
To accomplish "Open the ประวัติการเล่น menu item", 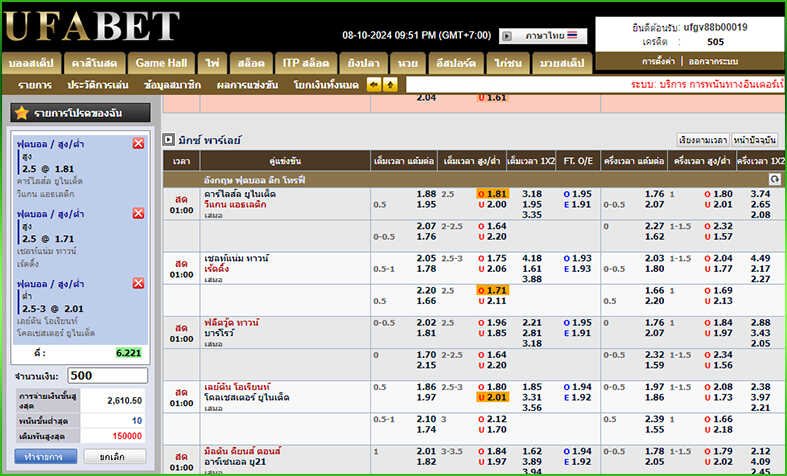I will click(98, 85).
